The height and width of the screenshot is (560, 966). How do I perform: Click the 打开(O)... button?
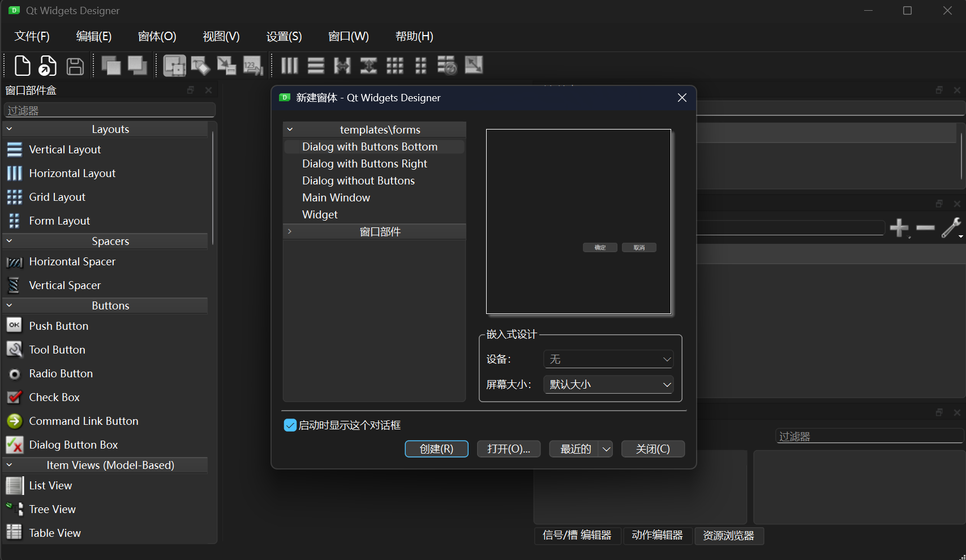pos(509,449)
